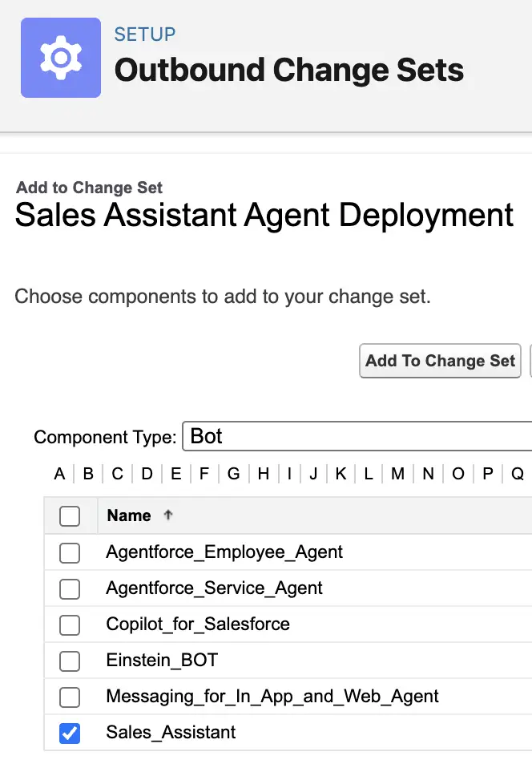532x768 pixels.
Task: Click the Add to Change Set heading
Action: [x=89, y=188]
